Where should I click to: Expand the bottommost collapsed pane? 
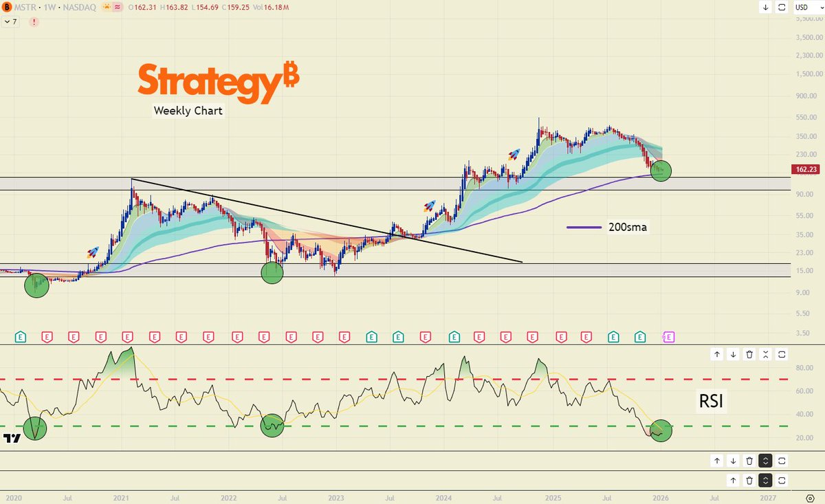click(x=766, y=481)
